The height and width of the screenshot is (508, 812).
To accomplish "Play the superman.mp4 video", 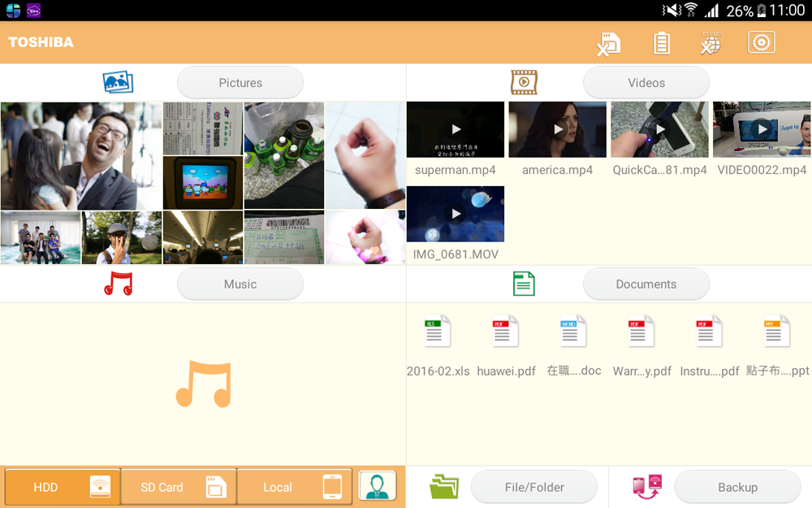I will point(456,129).
